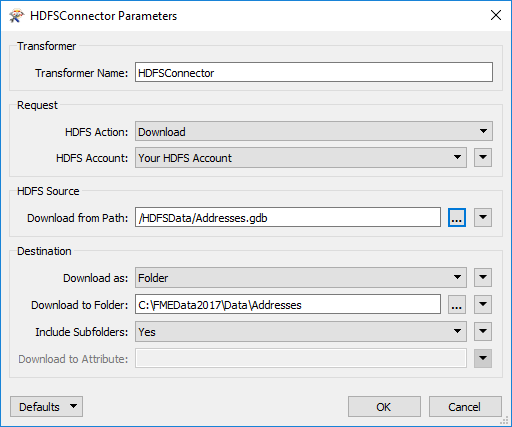This screenshot has width=512, height=427.
Task: Click the FME icon in the title bar
Action: pyautogui.click(x=16, y=16)
